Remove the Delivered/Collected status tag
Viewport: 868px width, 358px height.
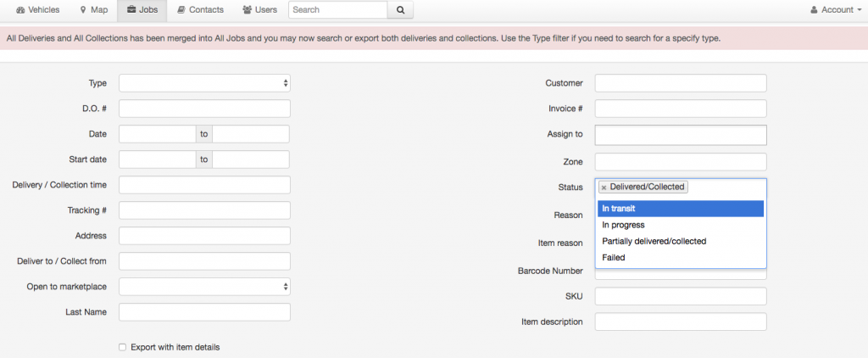(604, 187)
